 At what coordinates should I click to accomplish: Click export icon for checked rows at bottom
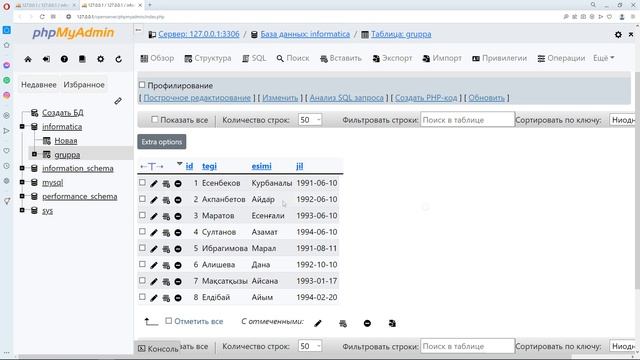(x=392, y=323)
